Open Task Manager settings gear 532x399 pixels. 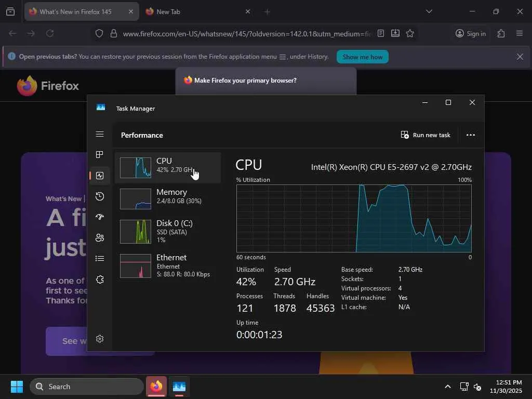[100, 339]
